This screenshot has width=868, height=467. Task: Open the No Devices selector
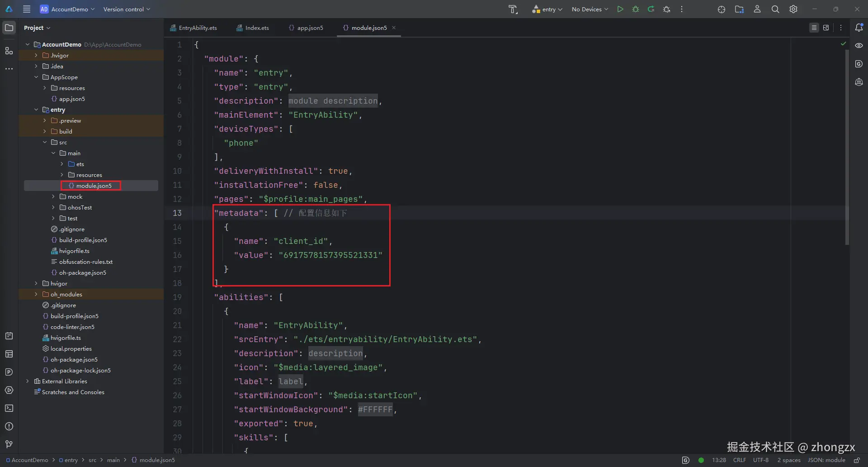click(x=590, y=9)
